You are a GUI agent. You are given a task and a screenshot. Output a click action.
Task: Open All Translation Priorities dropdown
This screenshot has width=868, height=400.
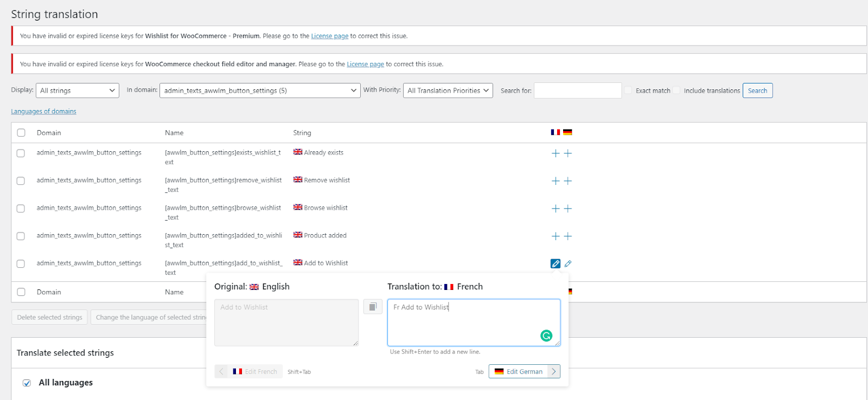(448, 91)
